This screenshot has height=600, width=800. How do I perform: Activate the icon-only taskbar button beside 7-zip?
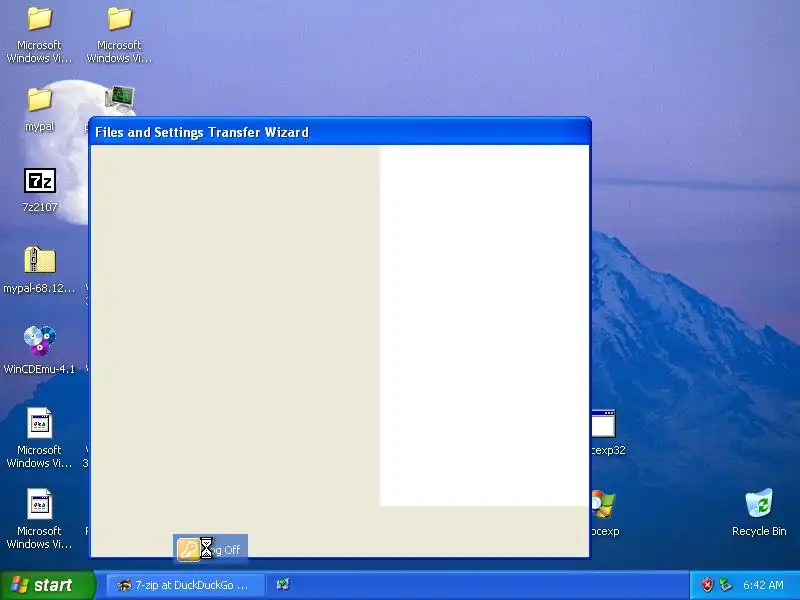point(283,585)
